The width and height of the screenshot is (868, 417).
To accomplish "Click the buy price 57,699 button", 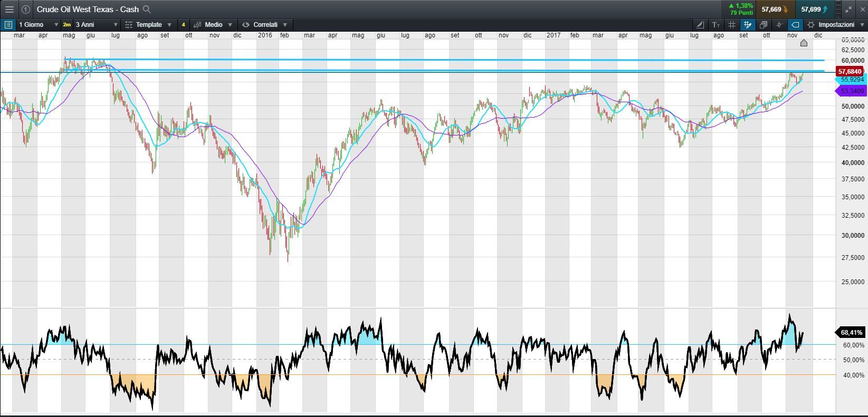I will click(x=814, y=9).
